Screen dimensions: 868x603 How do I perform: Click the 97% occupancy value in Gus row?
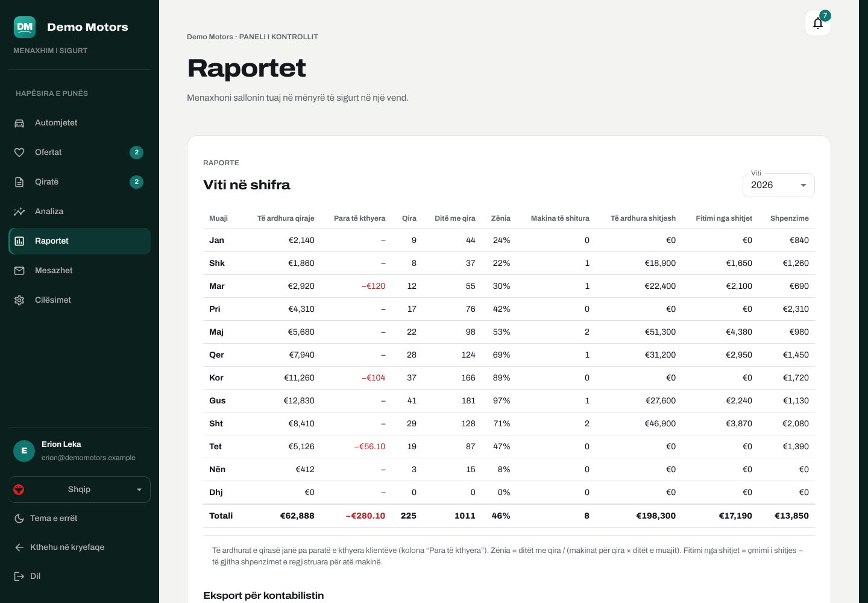[502, 401]
